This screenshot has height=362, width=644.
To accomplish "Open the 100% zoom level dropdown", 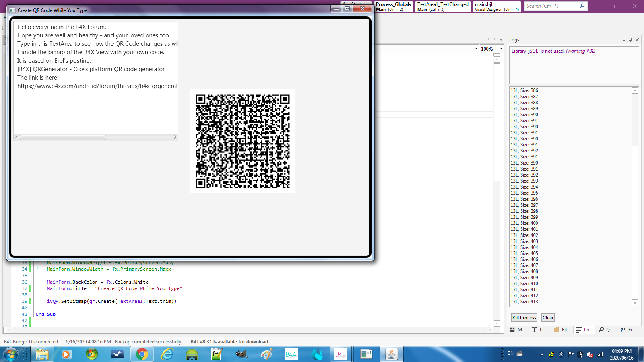I will click(502, 49).
